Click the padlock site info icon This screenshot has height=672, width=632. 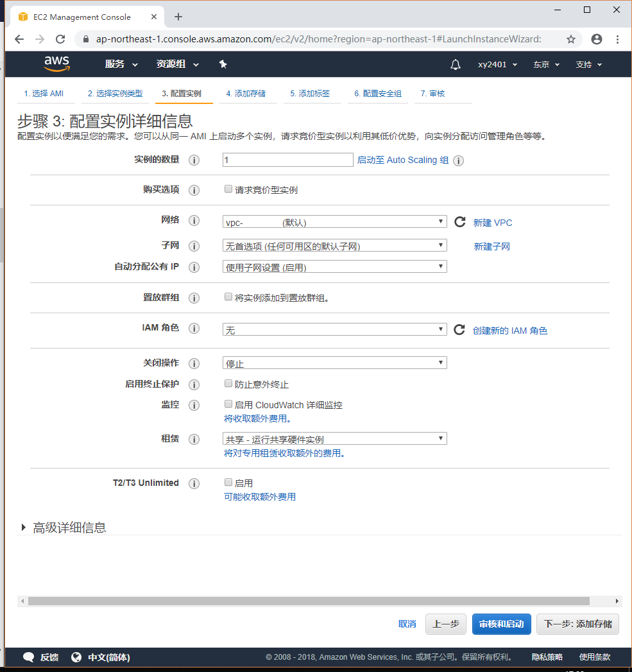click(x=86, y=39)
